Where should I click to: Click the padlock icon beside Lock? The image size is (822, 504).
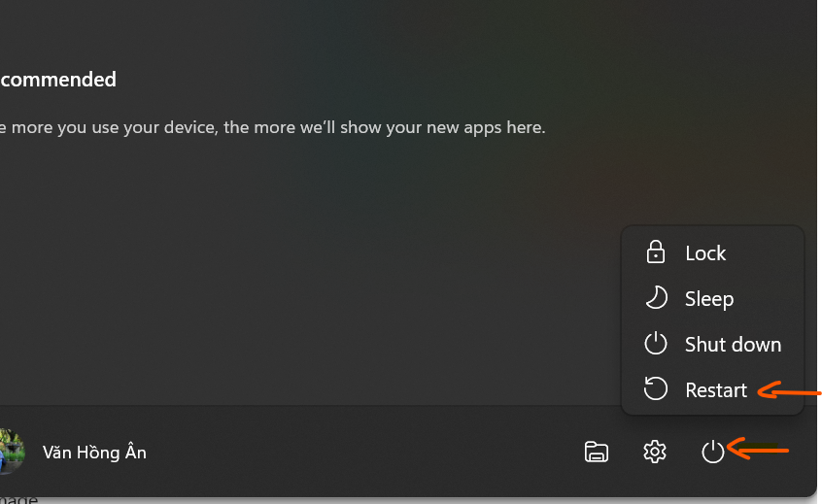pyautogui.click(x=656, y=253)
